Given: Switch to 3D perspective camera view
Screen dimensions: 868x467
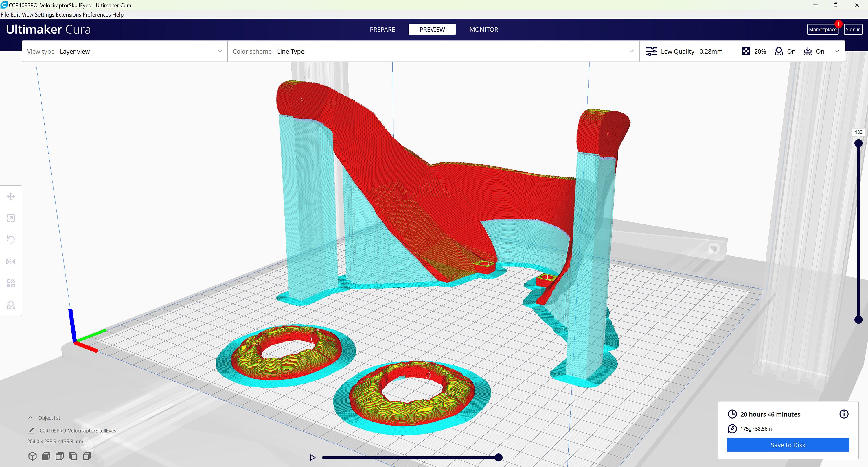Looking at the screenshot, I should click(32, 456).
